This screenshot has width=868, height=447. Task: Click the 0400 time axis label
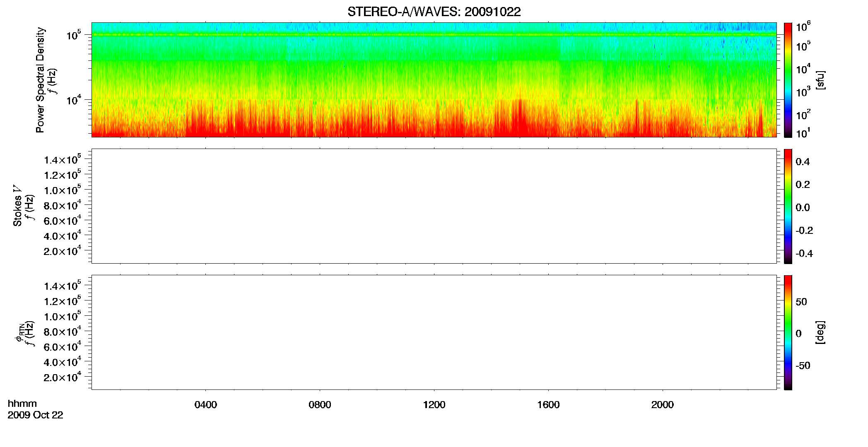coord(206,405)
